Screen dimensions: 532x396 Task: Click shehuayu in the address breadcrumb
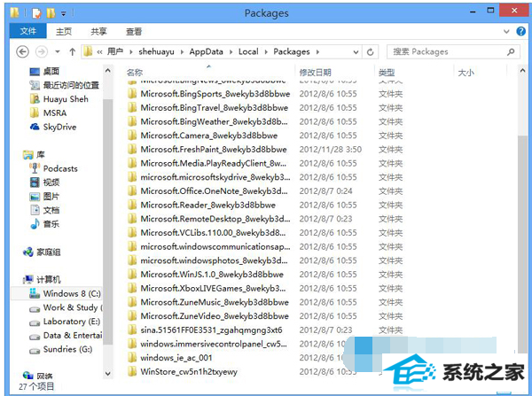[x=156, y=52]
